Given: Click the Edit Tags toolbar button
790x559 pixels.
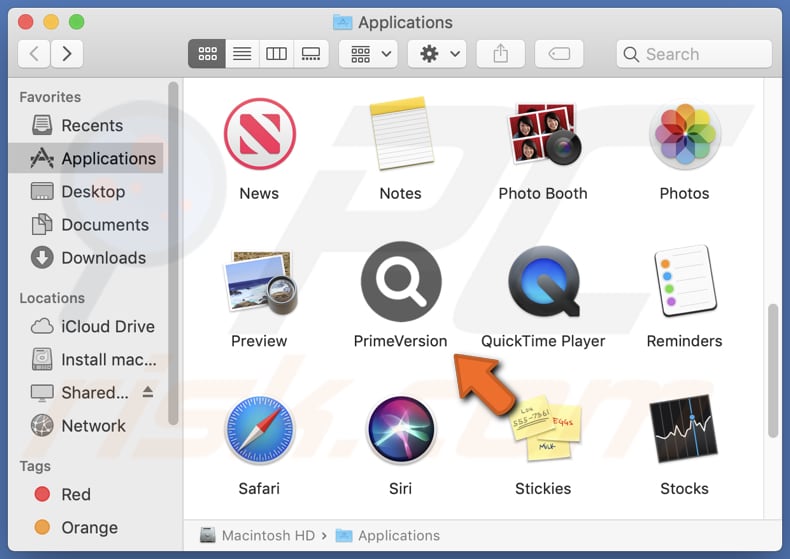Looking at the screenshot, I should pos(559,53).
